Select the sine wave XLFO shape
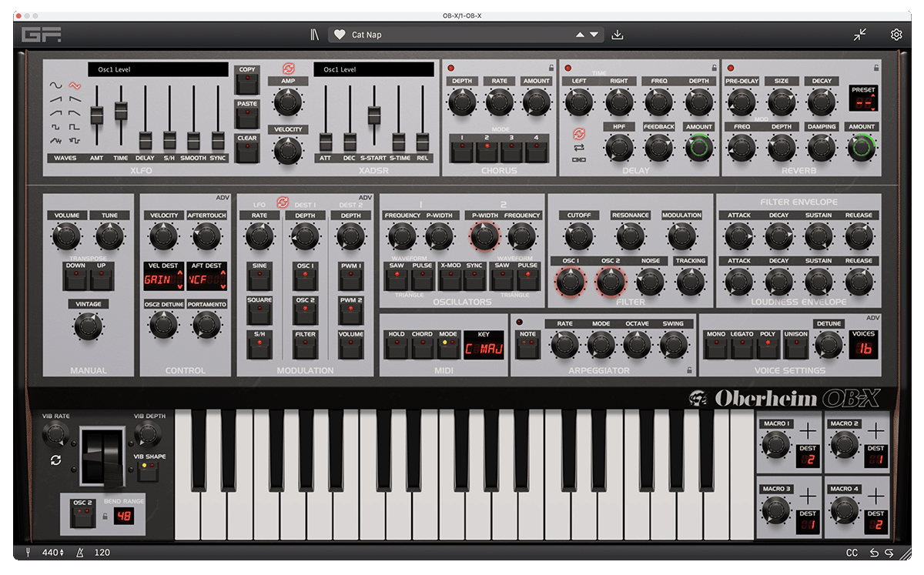 pyautogui.click(x=55, y=85)
